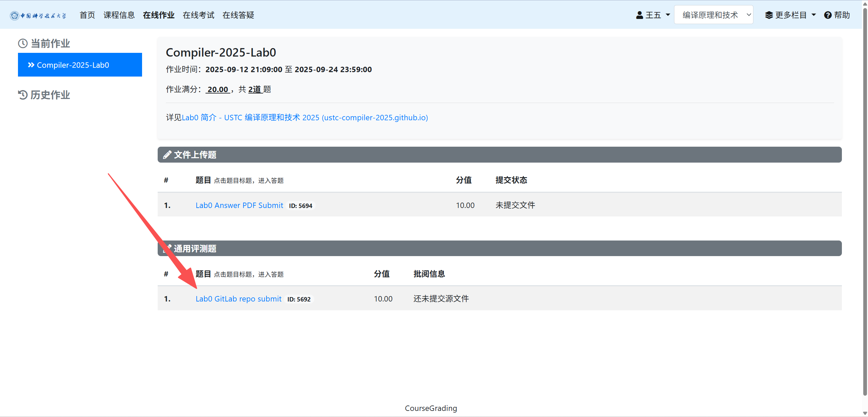Click the USTC university logo
The height and width of the screenshot is (417, 868).
tap(38, 15)
